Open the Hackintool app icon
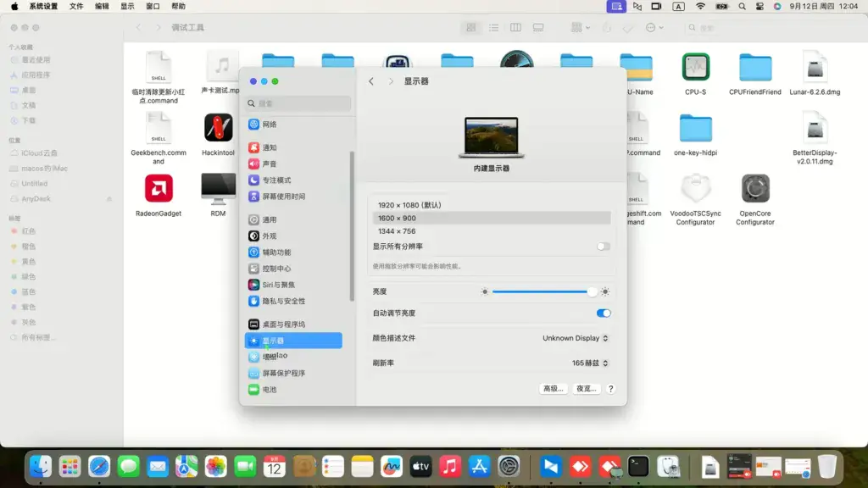868x488 pixels. (218, 128)
